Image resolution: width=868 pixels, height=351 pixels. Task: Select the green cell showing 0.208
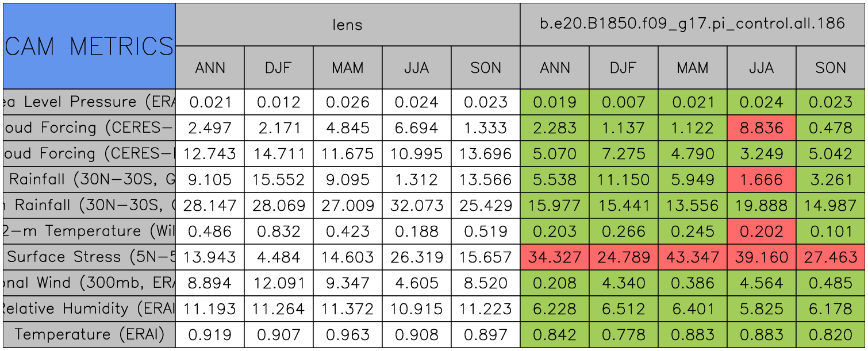tap(554, 283)
